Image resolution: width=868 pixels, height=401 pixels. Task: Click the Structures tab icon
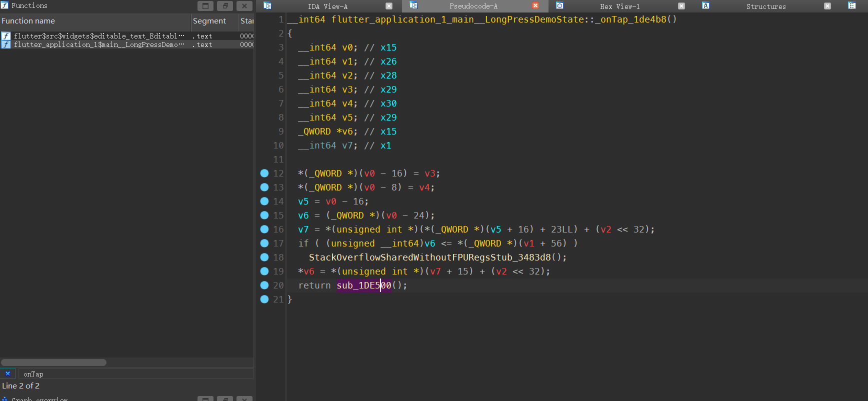pos(705,5)
